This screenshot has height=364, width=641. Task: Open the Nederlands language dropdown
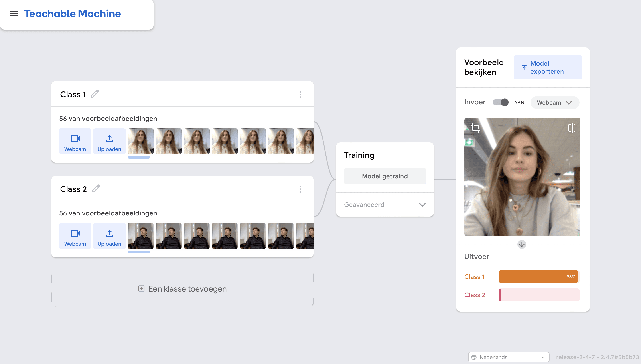point(508,357)
